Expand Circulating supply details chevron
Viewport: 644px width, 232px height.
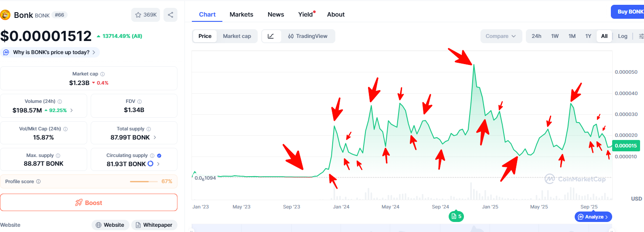(158, 164)
